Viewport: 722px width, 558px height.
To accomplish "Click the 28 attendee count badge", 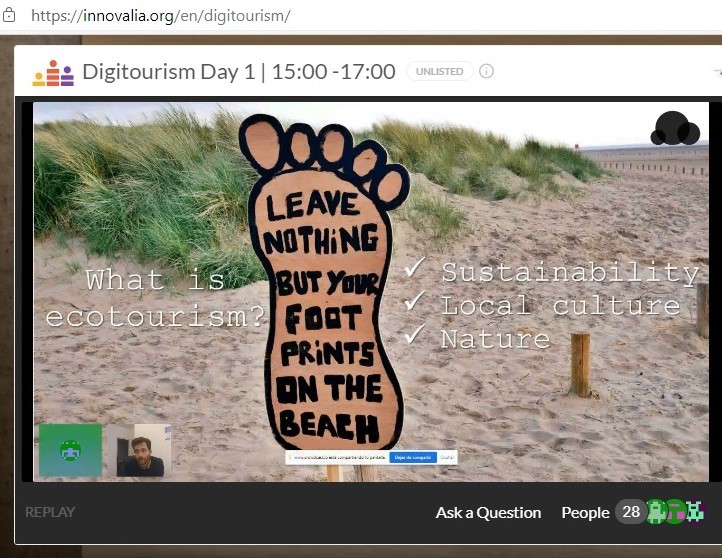I will [x=630, y=512].
